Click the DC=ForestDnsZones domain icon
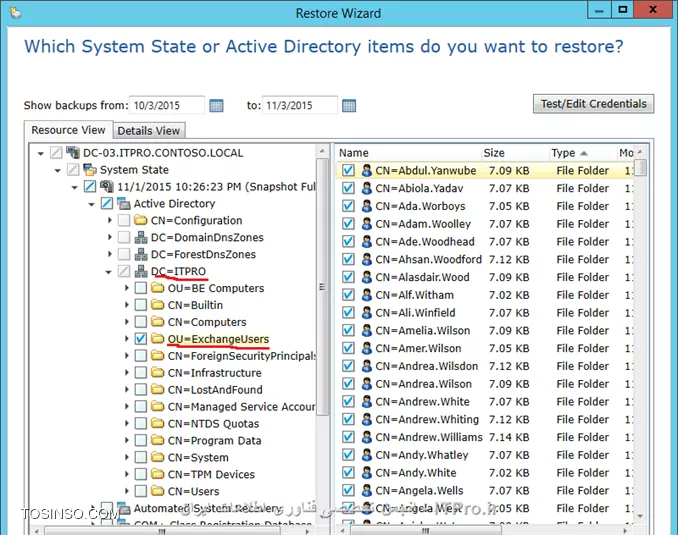This screenshot has height=535, width=678. [141, 254]
